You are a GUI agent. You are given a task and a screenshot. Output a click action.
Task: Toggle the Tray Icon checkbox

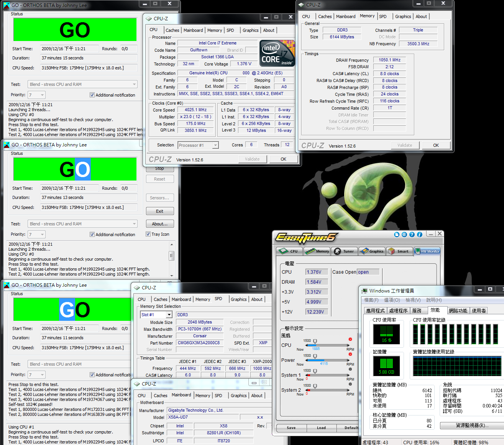point(148,234)
